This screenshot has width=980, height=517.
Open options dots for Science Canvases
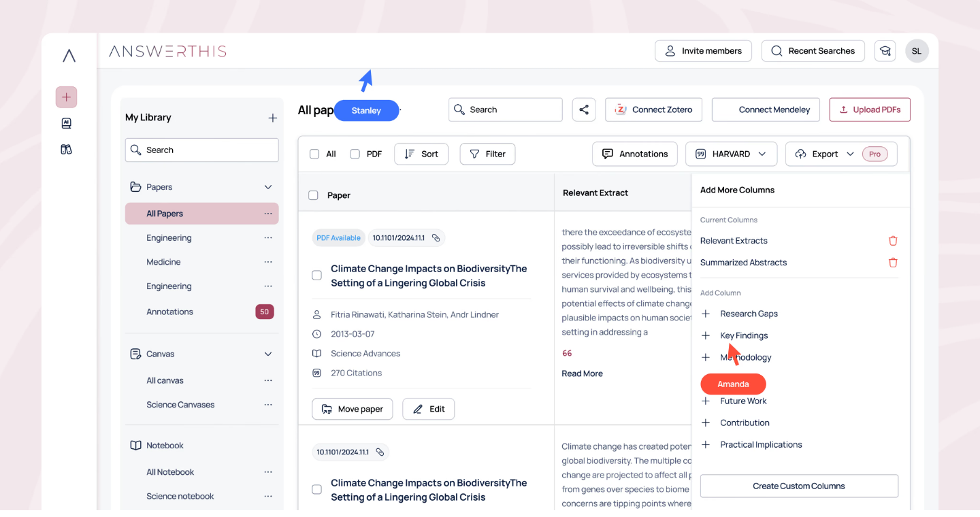[x=268, y=405]
